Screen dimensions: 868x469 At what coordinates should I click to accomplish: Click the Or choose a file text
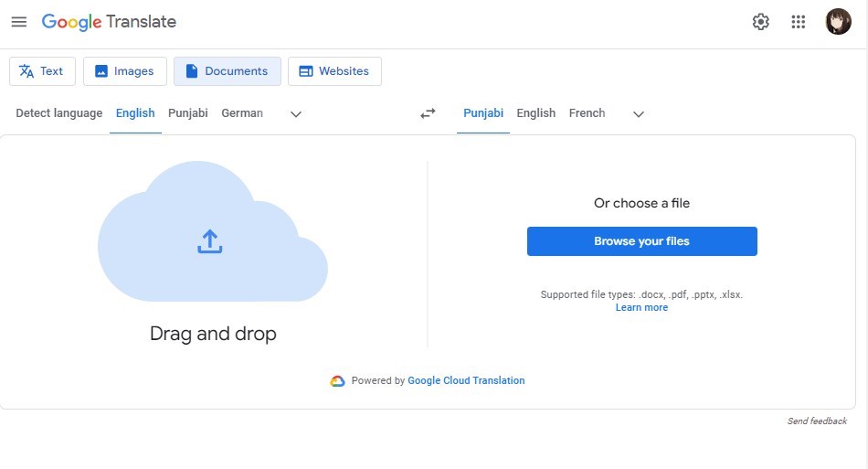pyautogui.click(x=641, y=203)
